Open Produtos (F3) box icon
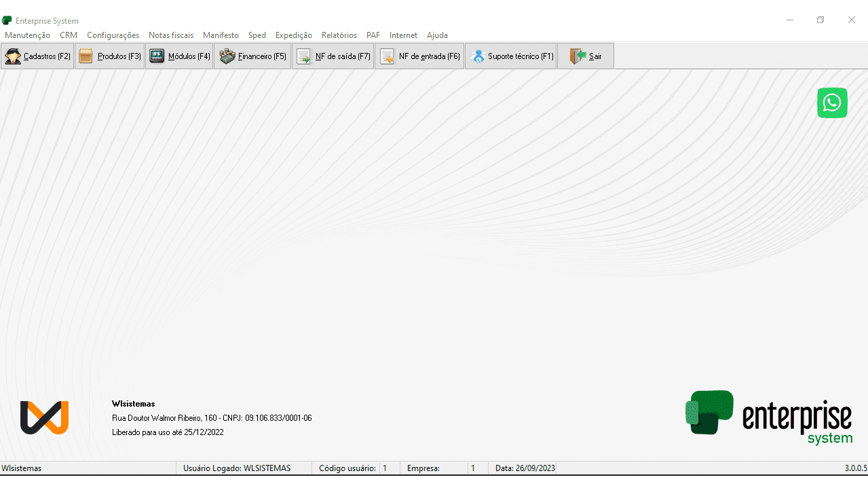868x488 pixels. 86,56
